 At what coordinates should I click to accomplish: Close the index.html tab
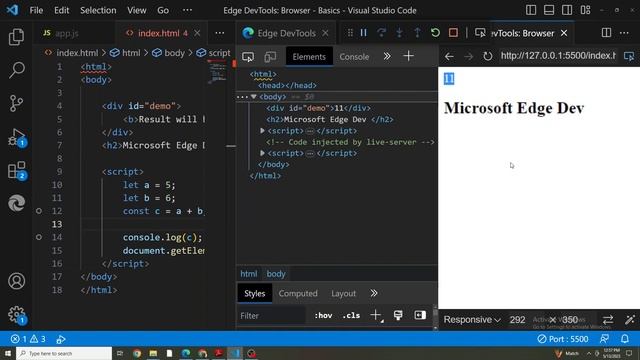coord(198,33)
